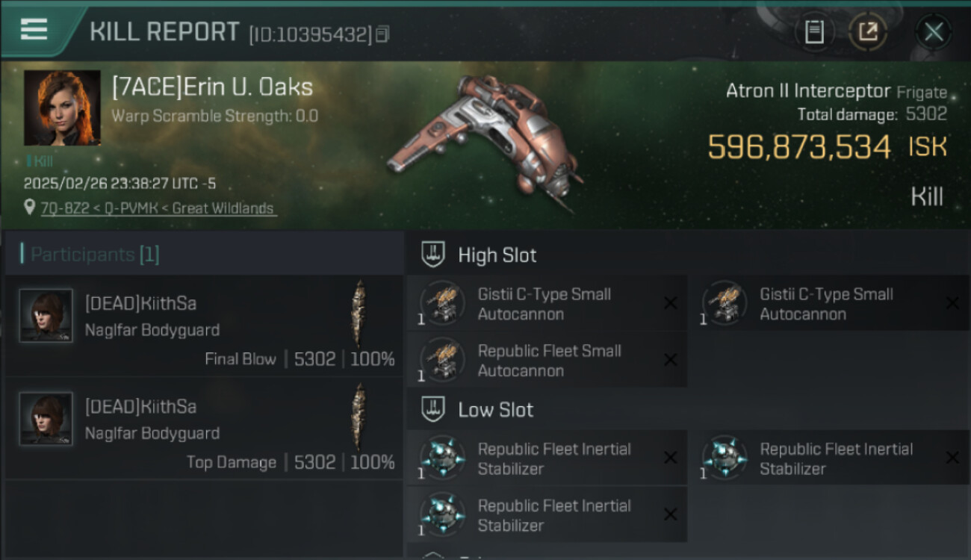This screenshot has width=971, height=560.
Task: Share the kill report externally
Action: [x=868, y=32]
